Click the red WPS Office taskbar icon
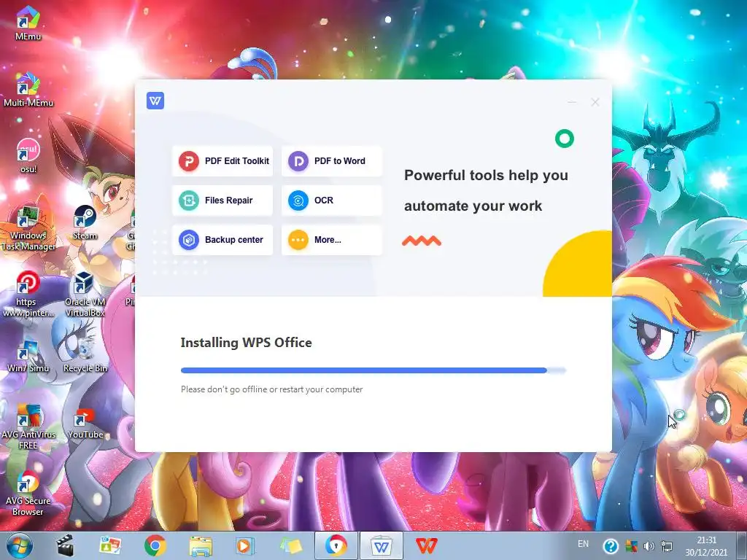 tap(426, 545)
